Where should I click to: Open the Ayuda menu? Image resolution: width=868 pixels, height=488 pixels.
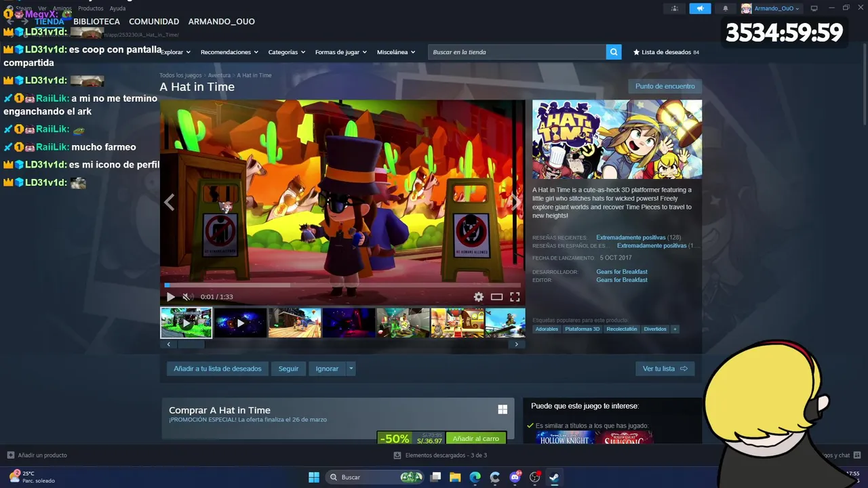[117, 8]
